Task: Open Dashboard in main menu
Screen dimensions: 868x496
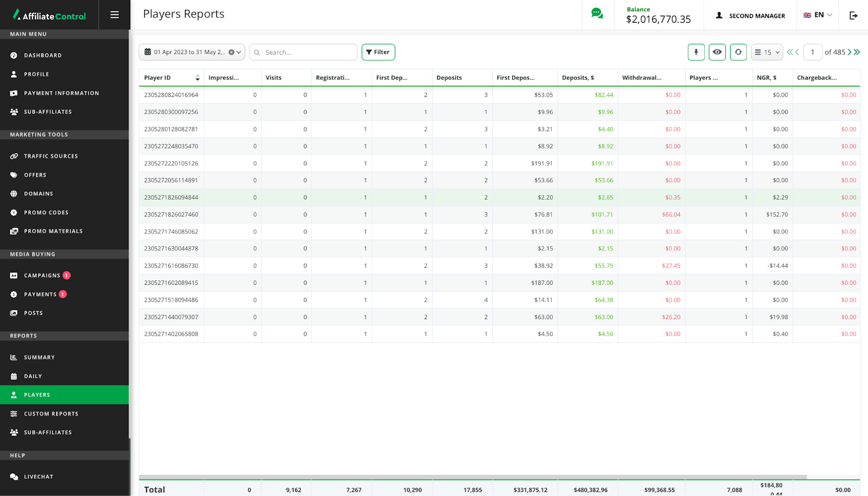Action: 43,55
